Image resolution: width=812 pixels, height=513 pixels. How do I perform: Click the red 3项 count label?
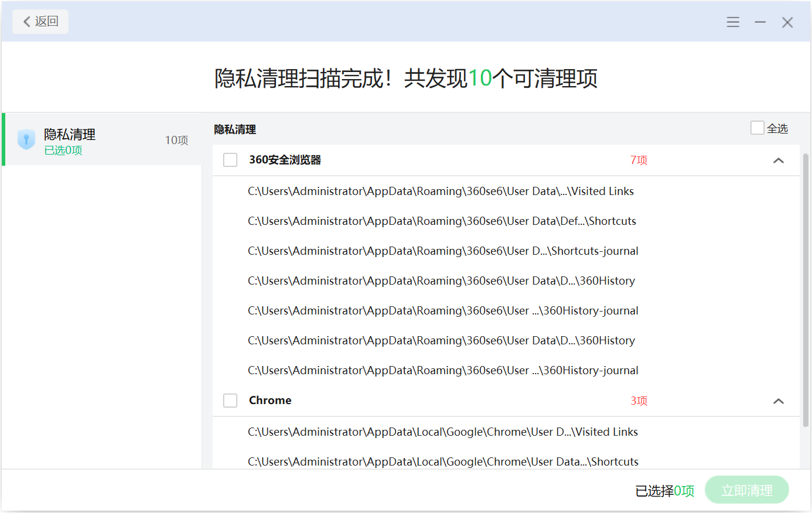click(639, 401)
